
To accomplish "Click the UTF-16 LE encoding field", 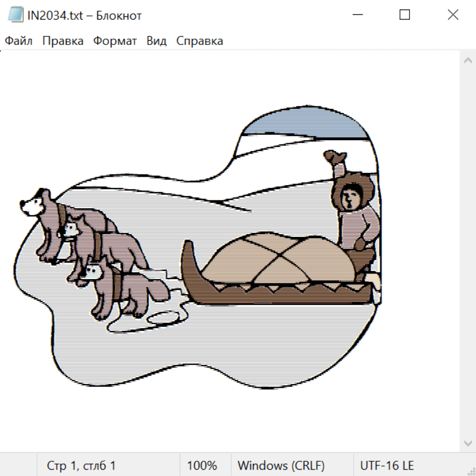I will pos(387,465).
